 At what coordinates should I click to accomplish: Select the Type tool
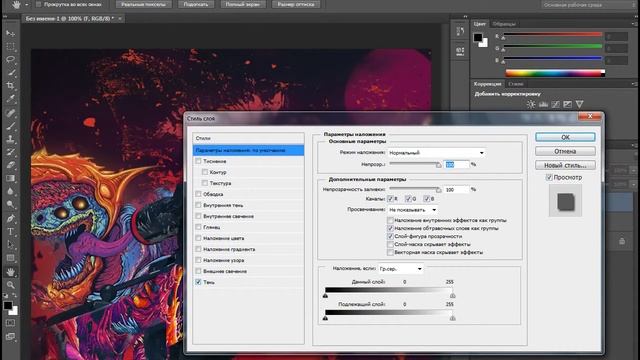tap(10, 231)
